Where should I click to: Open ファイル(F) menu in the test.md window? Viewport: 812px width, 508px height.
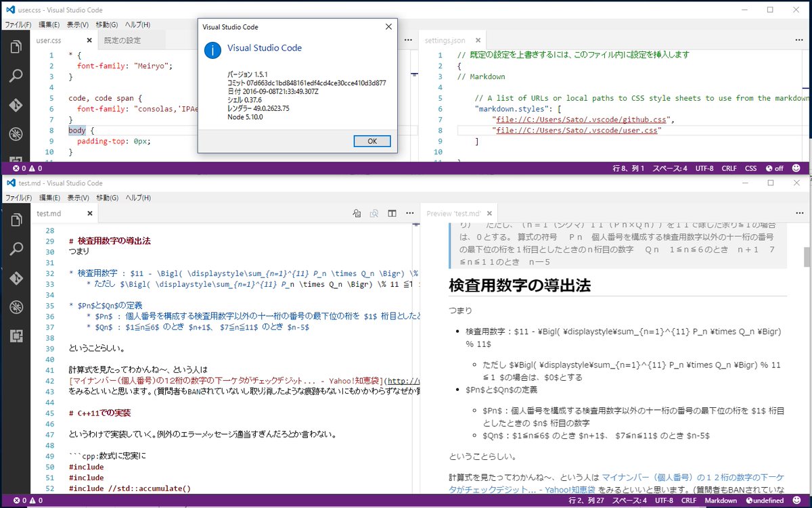pyautogui.click(x=18, y=198)
